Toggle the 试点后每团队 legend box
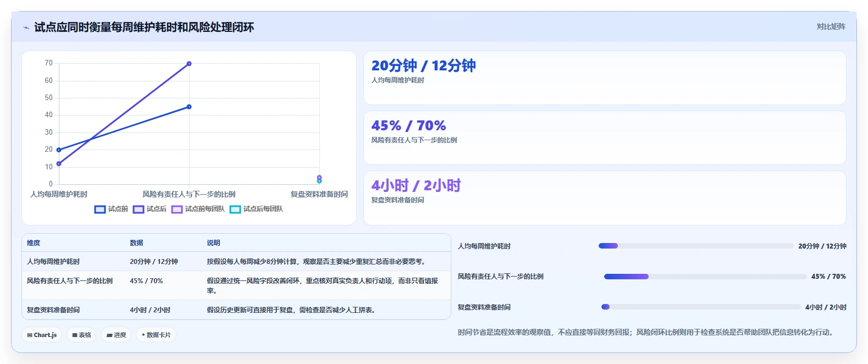The height and width of the screenshot is (364, 868). pos(235,209)
